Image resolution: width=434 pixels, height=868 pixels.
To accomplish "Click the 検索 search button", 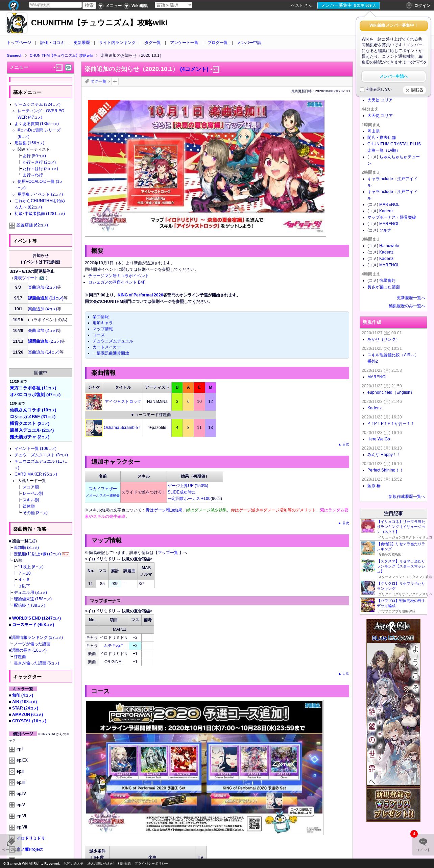I will (x=89, y=5).
